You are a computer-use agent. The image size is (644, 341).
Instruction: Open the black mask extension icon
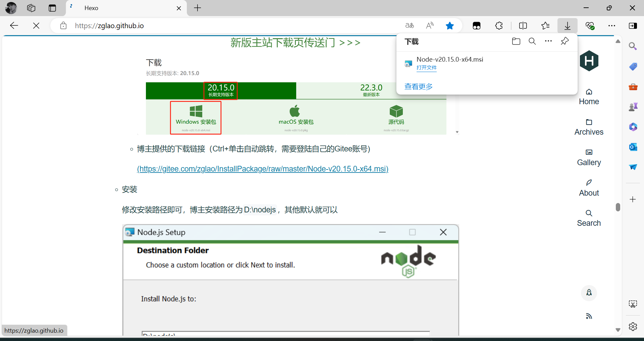pyautogui.click(x=477, y=25)
